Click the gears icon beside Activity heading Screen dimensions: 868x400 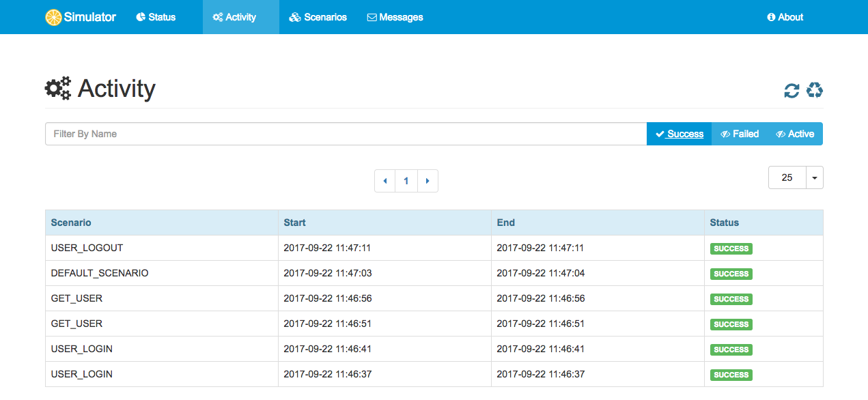[58, 89]
